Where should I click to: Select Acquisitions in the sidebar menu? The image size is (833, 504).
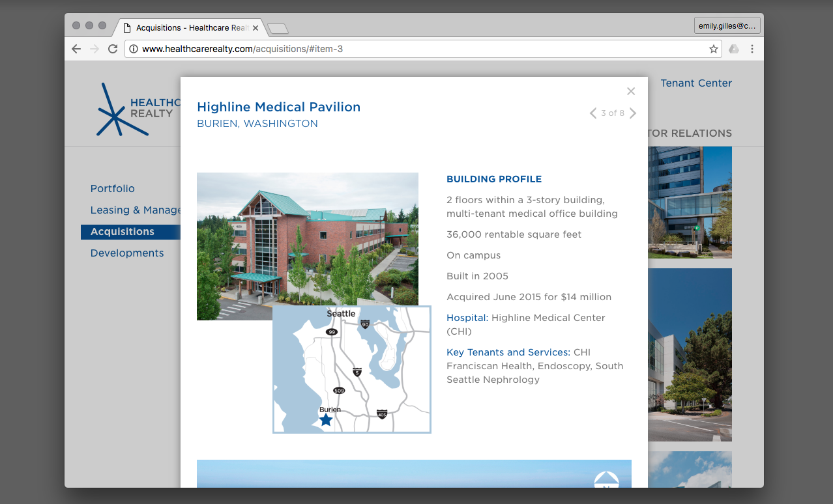(130, 232)
